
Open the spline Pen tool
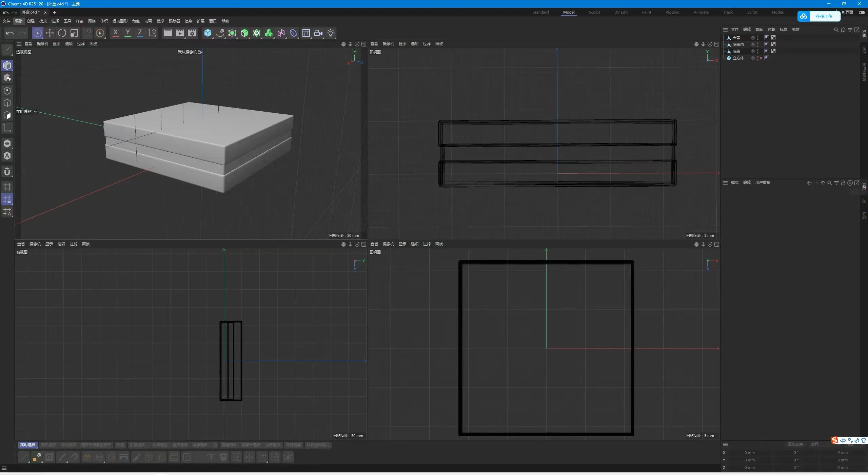point(220,33)
